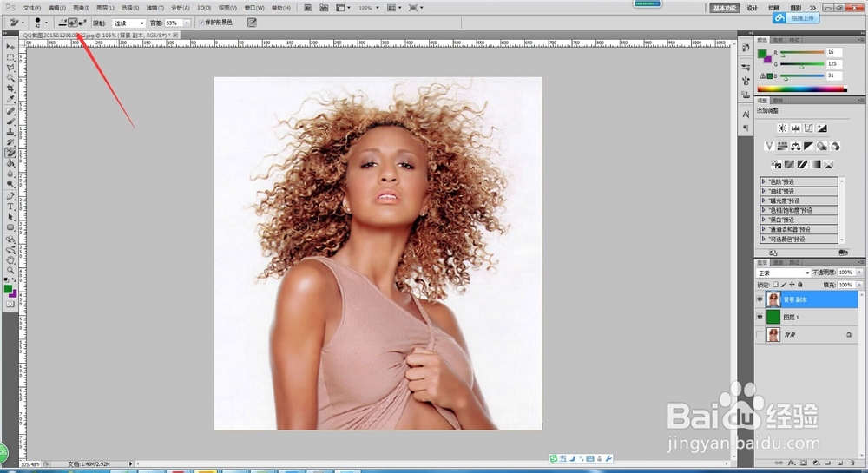The image size is (868, 473).
Task: Add a Levels adjustment
Action: pyautogui.click(x=795, y=128)
